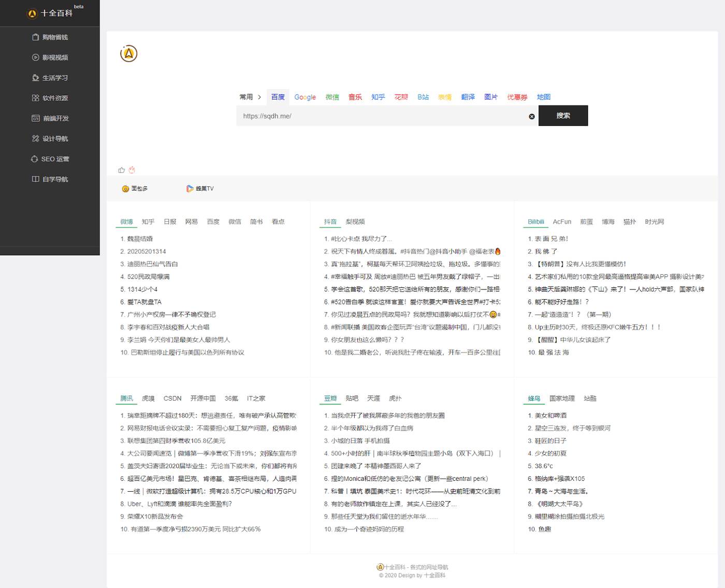Open the 影视视频 play icon
Screen dimensions: 725x588
[x=36, y=57]
